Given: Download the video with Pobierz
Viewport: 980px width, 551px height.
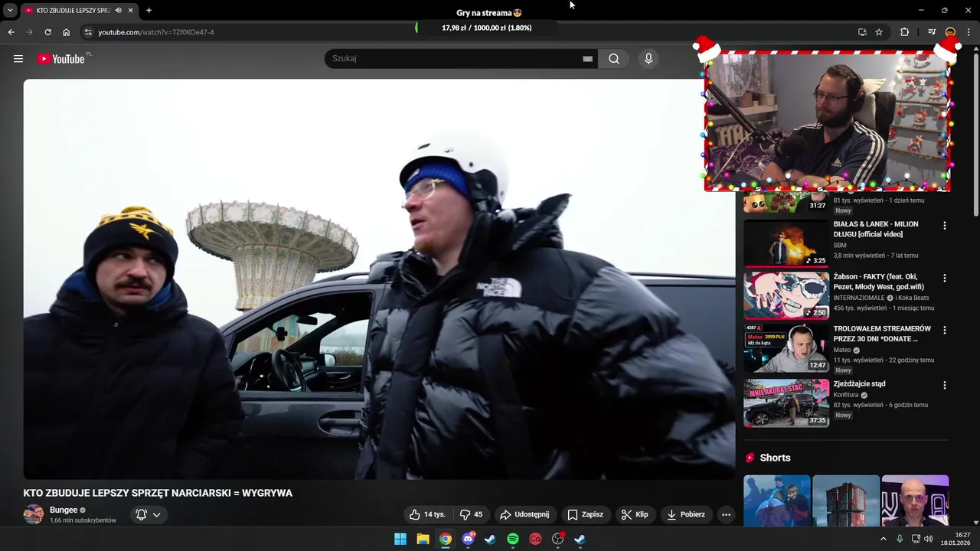Looking at the screenshot, I should tap(686, 514).
